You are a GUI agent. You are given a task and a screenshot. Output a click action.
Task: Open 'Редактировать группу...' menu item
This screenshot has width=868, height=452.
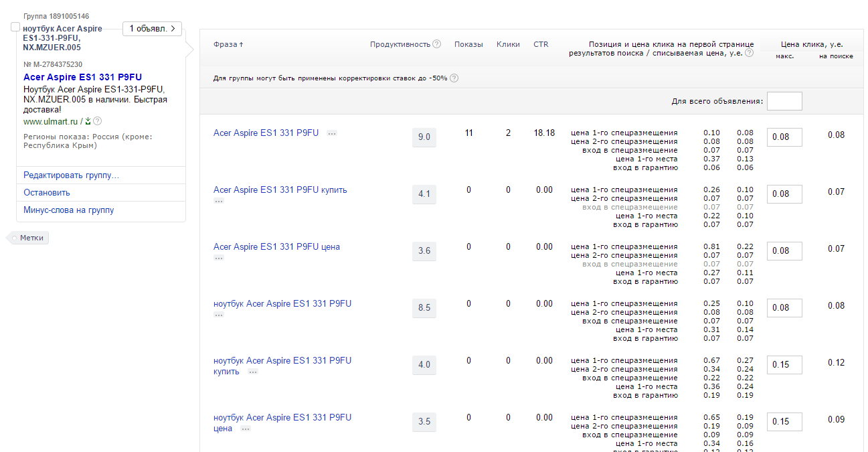71,175
